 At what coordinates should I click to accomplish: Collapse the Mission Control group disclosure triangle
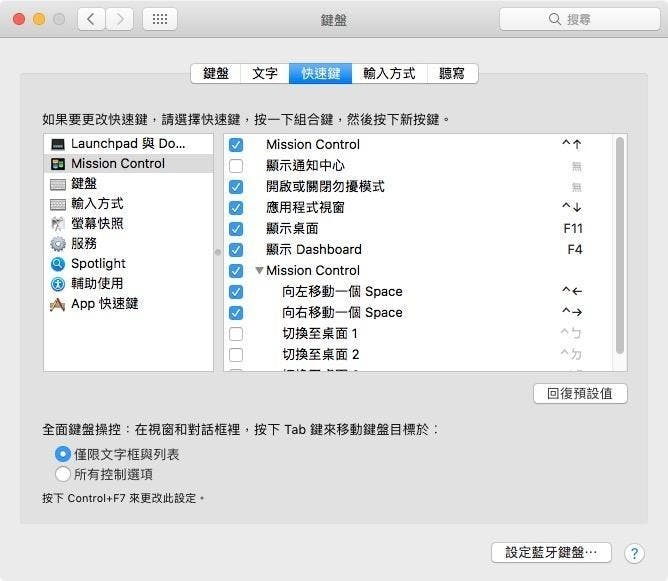259,270
